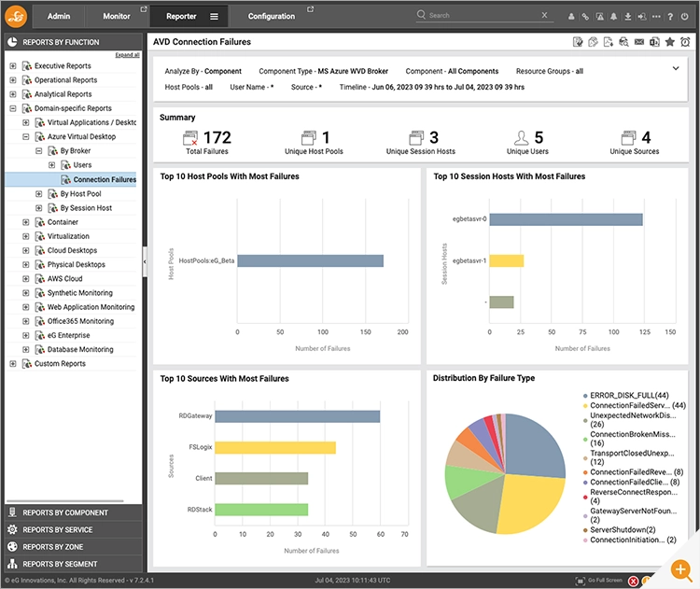700x589 pixels.
Task: Collapse the Azure Virtual Desktop node
Action: coord(26,136)
